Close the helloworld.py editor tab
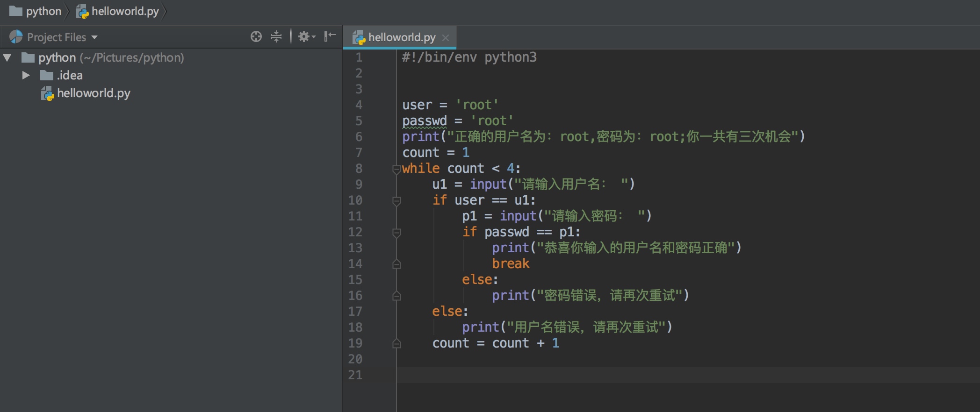Image resolution: width=980 pixels, height=412 pixels. tap(446, 37)
